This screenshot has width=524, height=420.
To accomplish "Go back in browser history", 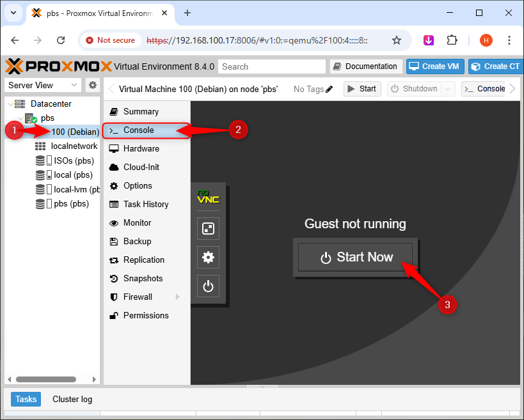I will coord(15,40).
